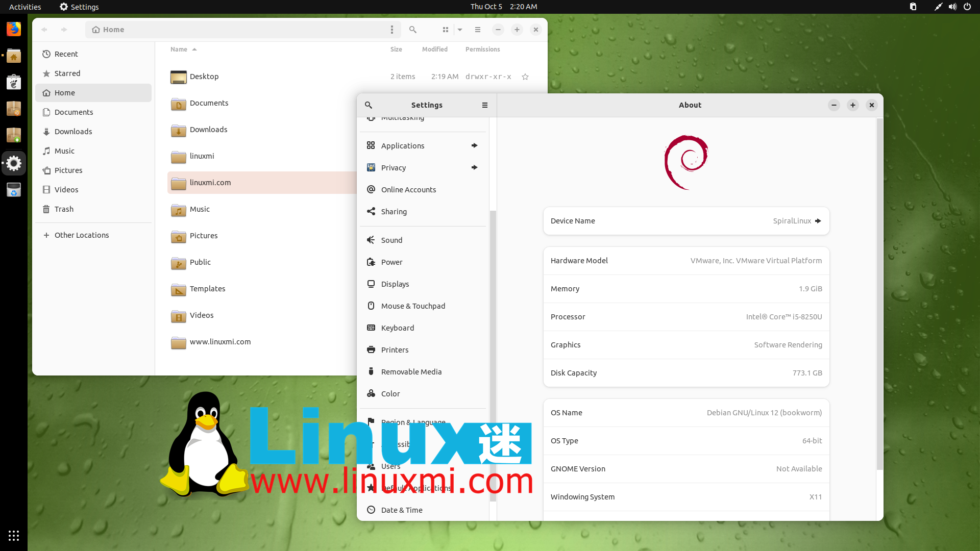980x551 pixels.
Task: Open Sound settings panel
Action: click(x=423, y=240)
